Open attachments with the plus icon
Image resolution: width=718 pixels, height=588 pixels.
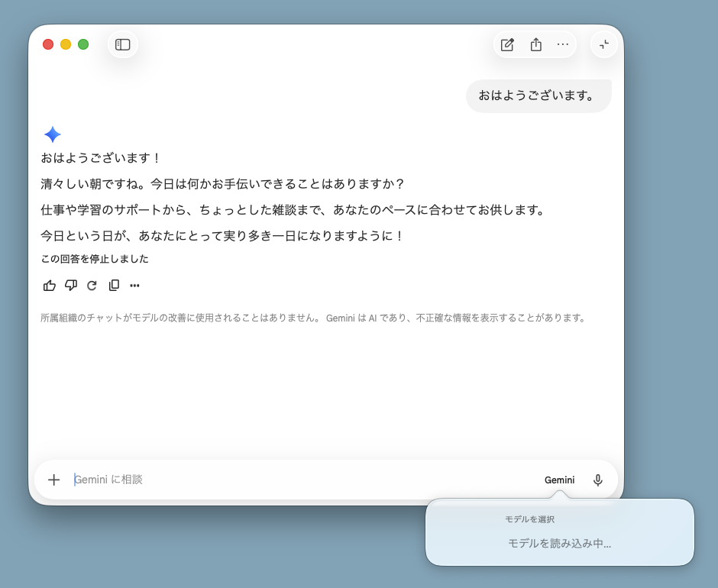(53, 480)
